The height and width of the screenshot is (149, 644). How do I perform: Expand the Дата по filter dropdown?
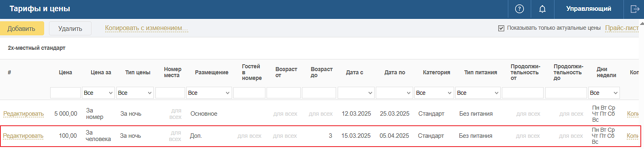pos(394,93)
